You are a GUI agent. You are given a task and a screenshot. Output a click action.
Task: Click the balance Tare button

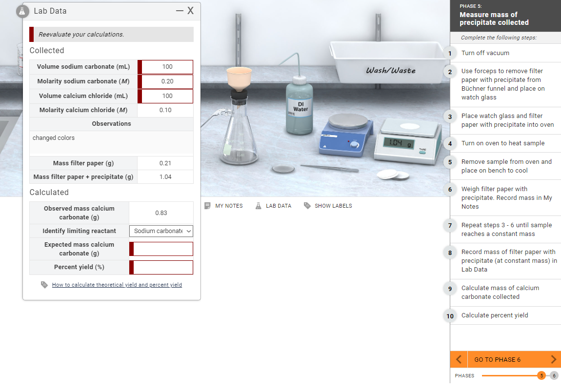(x=422, y=152)
